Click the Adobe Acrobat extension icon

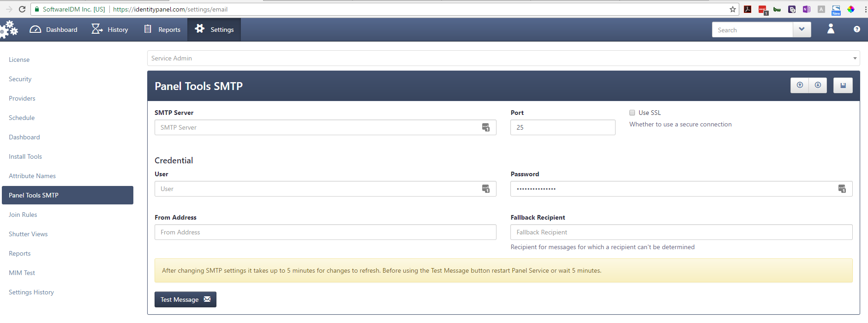point(748,9)
